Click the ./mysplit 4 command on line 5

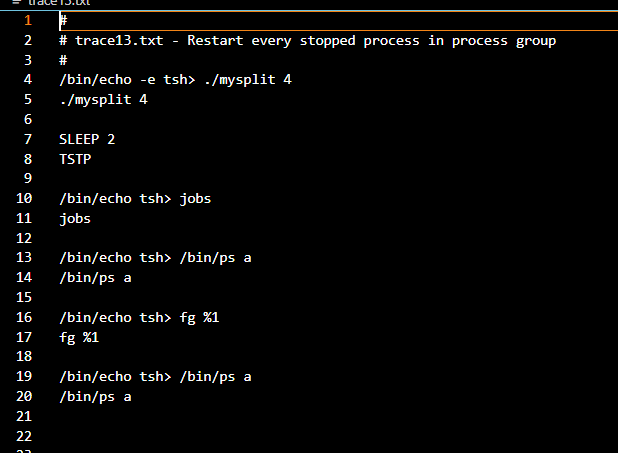pyautogui.click(x=103, y=99)
